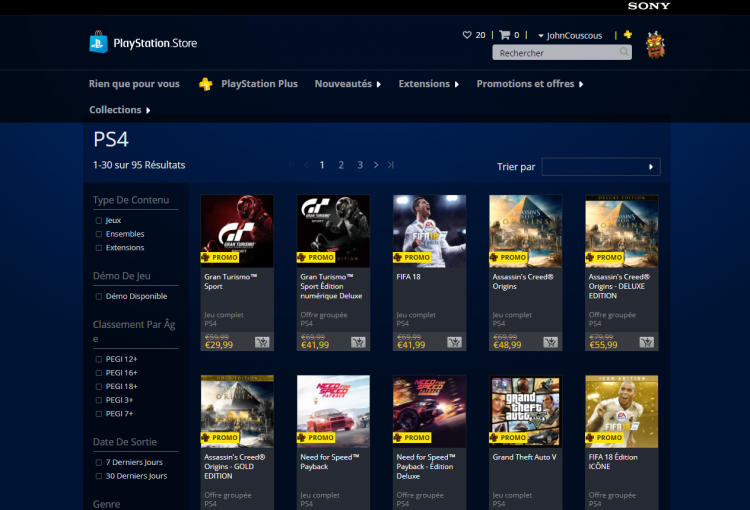Add Assassin's Creed Origins DELUXE to cart

tap(647, 342)
